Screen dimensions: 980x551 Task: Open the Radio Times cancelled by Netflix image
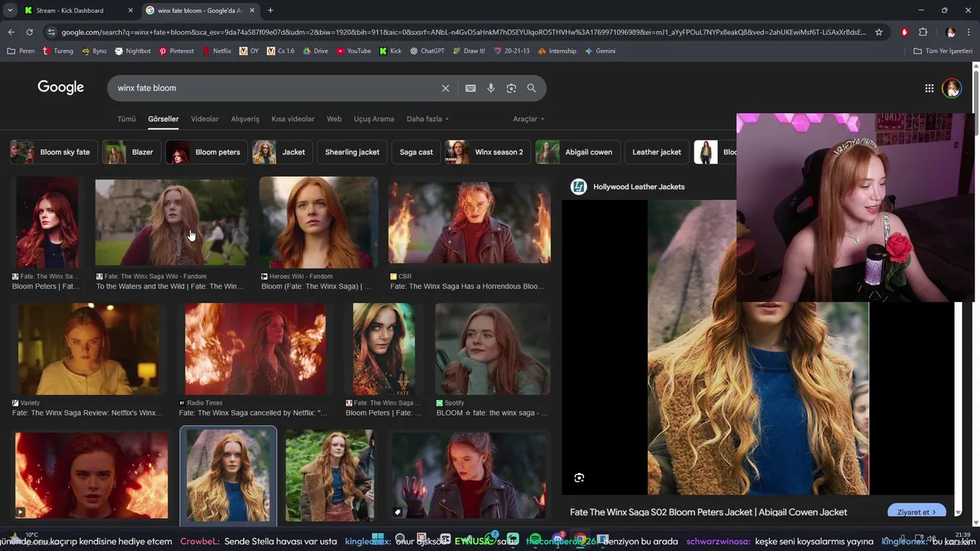[255, 349]
